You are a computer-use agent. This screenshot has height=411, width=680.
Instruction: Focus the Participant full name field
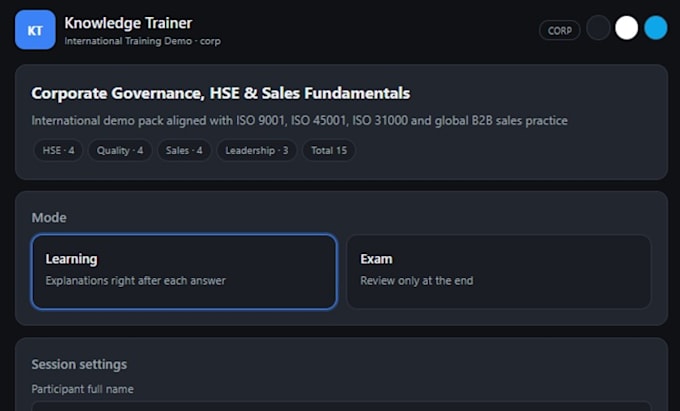(341, 407)
